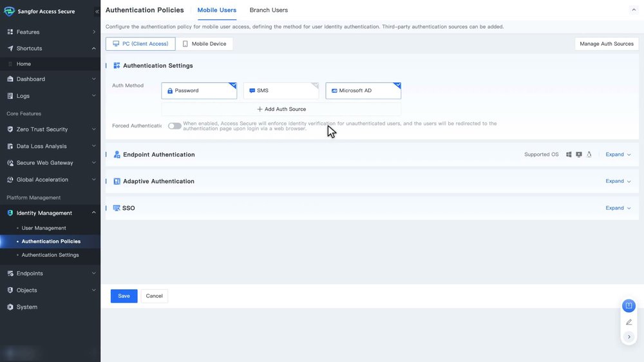Click the Windows supported OS icon
Viewport: 644px width, 362px height.
569,155
